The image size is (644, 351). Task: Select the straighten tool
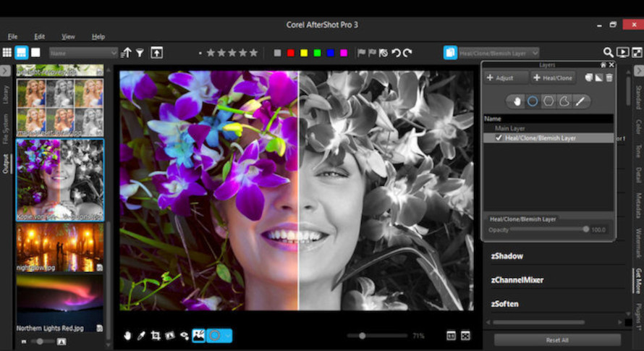169,336
